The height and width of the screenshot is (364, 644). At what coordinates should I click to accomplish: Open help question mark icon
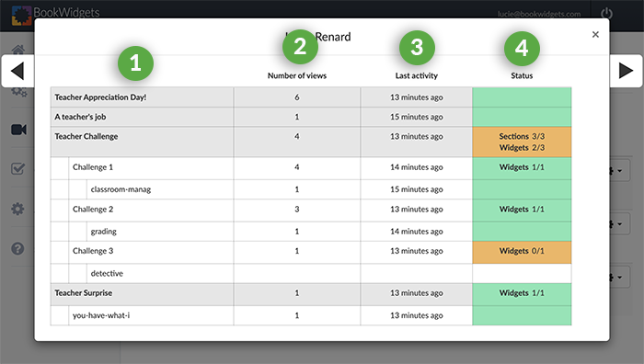click(17, 248)
